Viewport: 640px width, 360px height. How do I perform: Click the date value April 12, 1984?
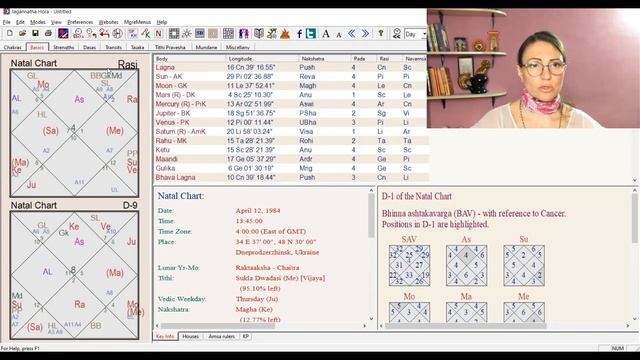click(258, 211)
